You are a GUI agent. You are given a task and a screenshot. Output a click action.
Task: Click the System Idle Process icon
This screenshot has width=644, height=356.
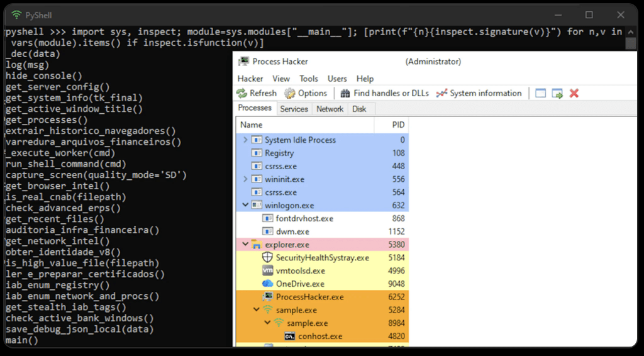(257, 140)
